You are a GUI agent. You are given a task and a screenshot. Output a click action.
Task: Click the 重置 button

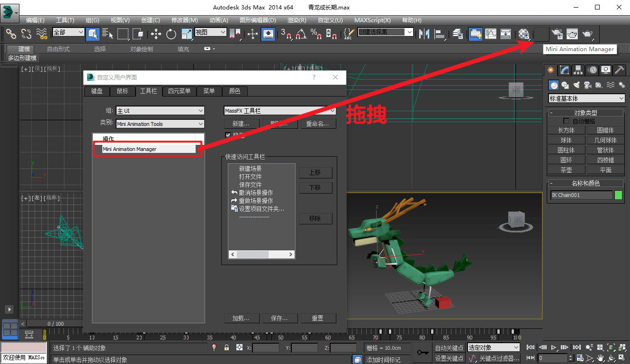pyautogui.click(x=317, y=318)
